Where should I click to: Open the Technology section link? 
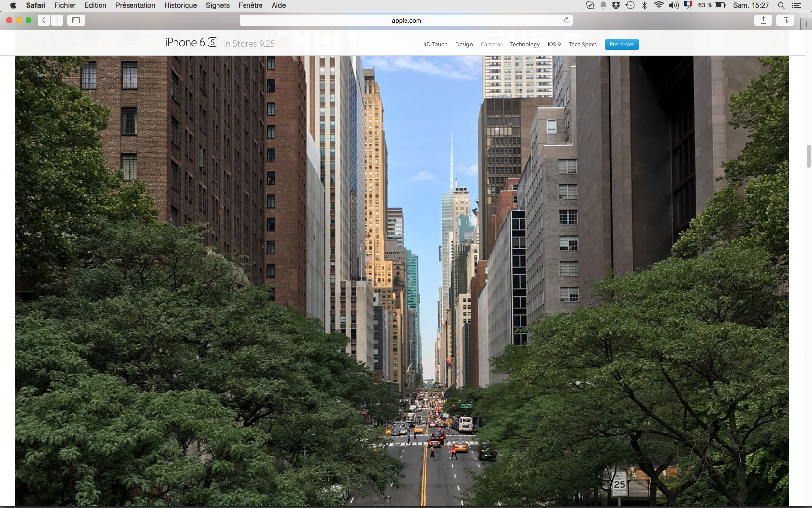(525, 45)
